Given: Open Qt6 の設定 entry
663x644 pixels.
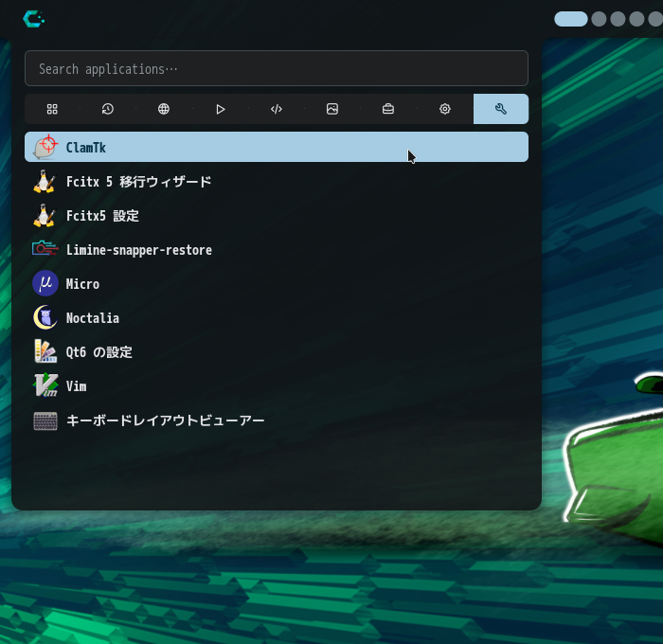Looking at the screenshot, I should point(277,351).
